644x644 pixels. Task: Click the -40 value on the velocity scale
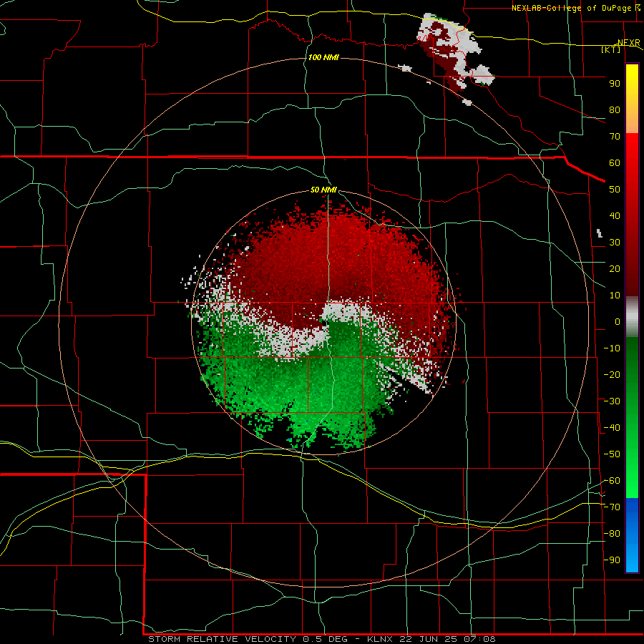coord(612,428)
